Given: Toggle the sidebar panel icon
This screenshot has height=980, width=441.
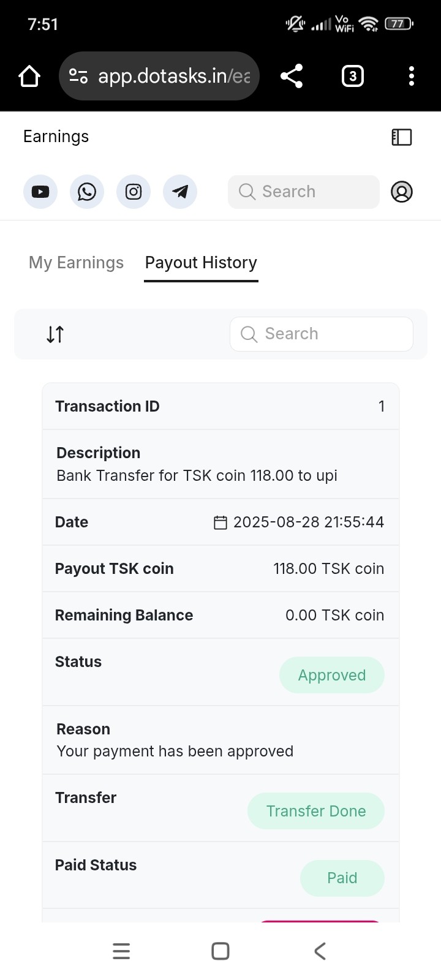Looking at the screenshot, I should [x=402, y=137].
